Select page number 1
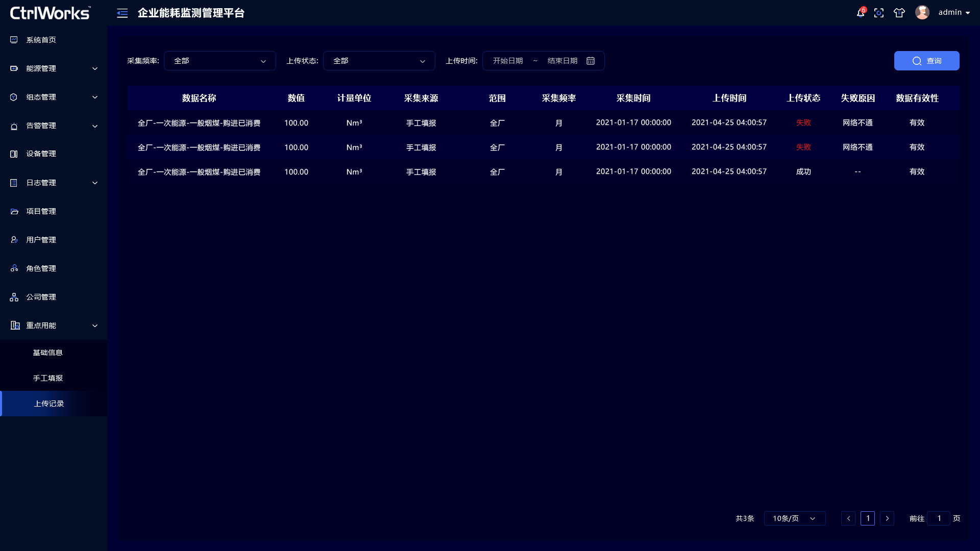The image size is (980, 551). [868, 518]
